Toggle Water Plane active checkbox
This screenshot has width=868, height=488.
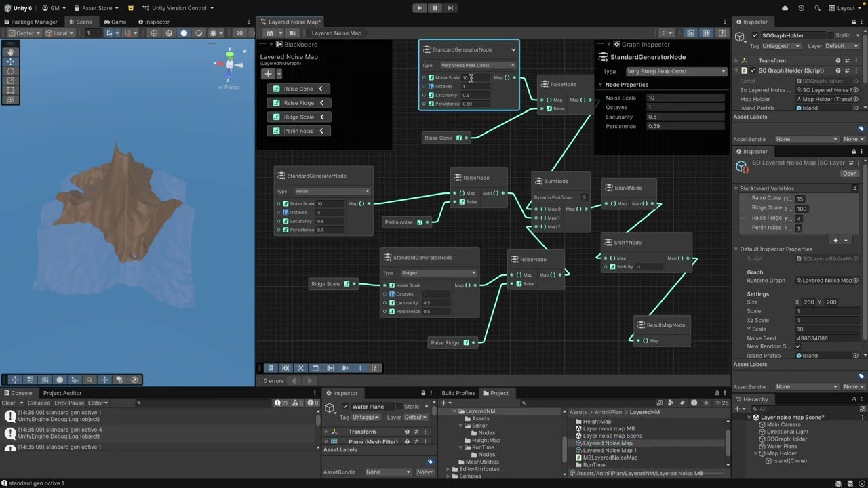pos(345,407)
